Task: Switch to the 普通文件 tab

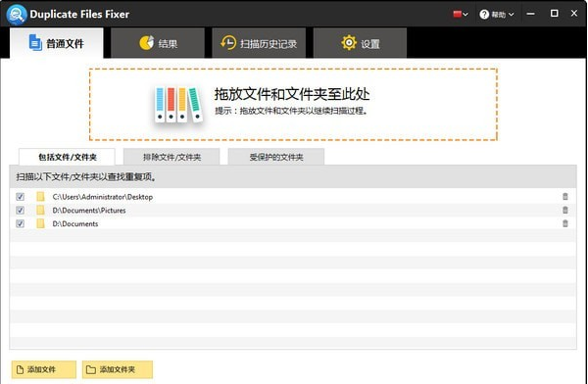Action: point(57,43)
